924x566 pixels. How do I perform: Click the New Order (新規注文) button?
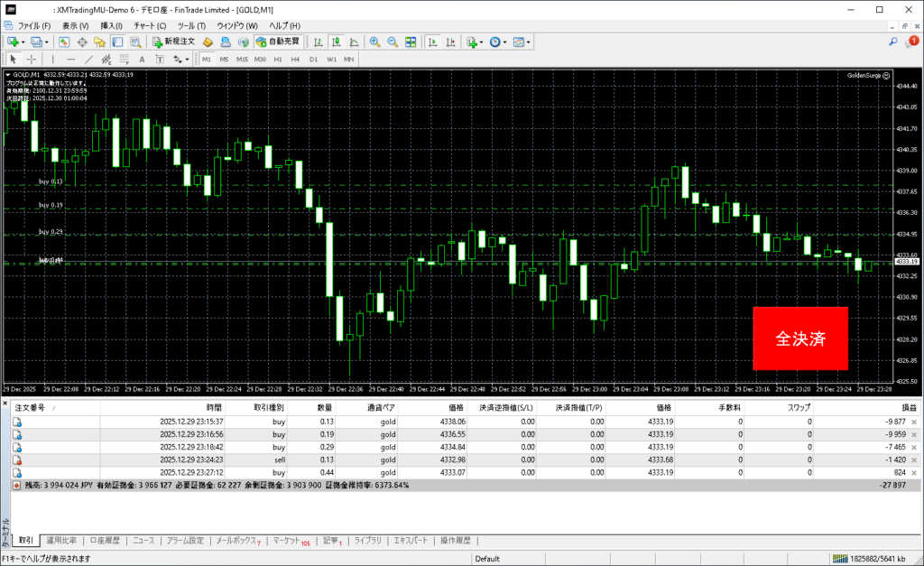pos(173,42)
